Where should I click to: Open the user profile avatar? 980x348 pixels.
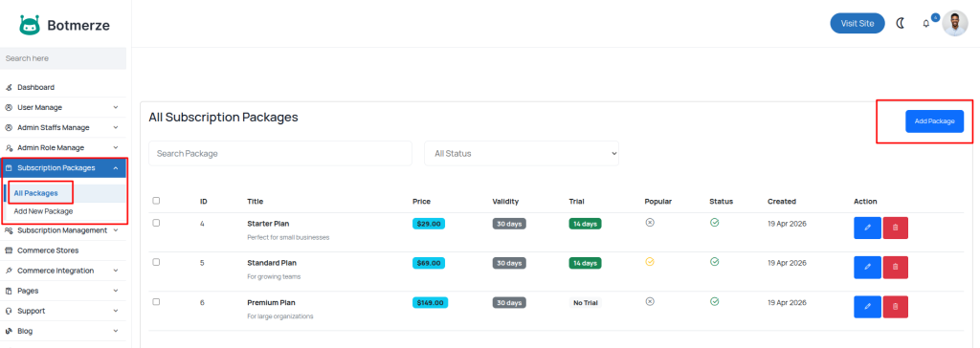954,24
